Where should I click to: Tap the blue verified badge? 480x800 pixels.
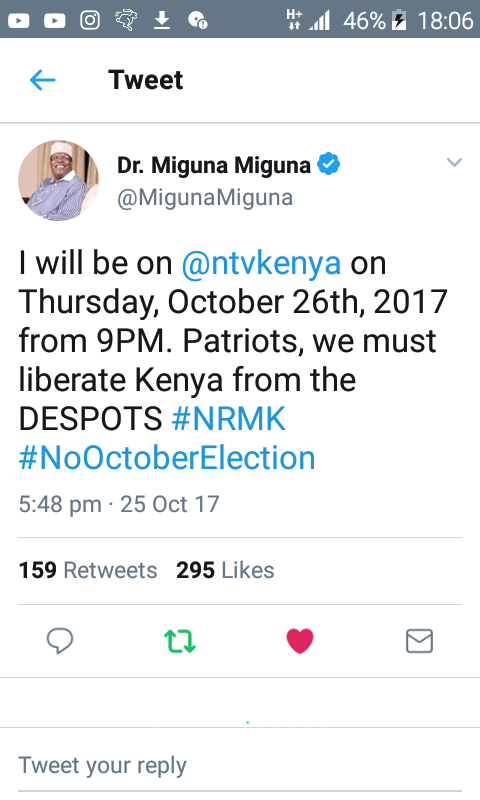click(329, 164)
